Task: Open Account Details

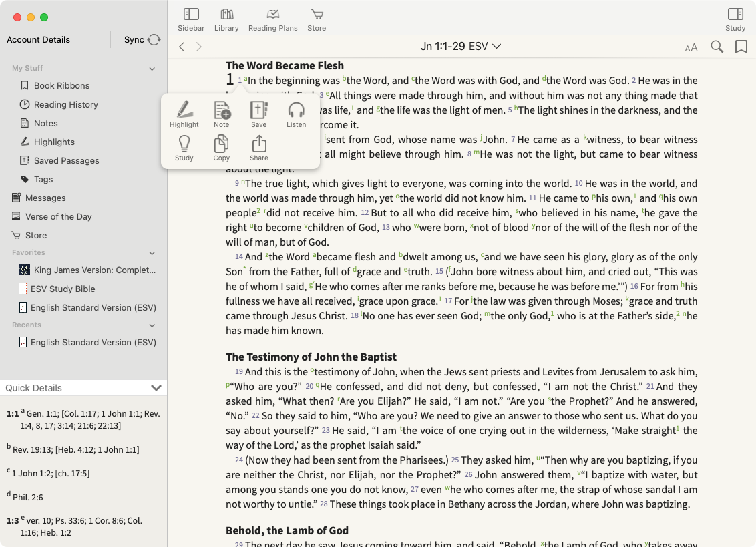Action: pyautogui.click(x=39, y=39)
